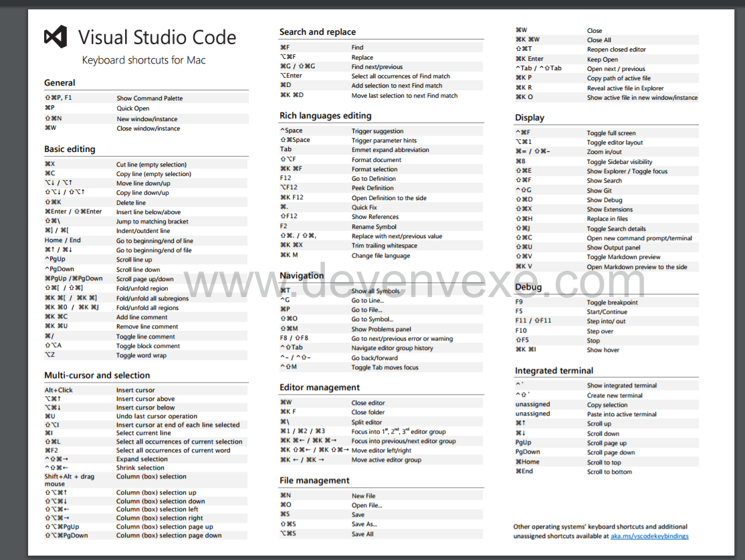Click 'Toggle Markdown preview' entry
745x560 pixels.
(623, 257)
